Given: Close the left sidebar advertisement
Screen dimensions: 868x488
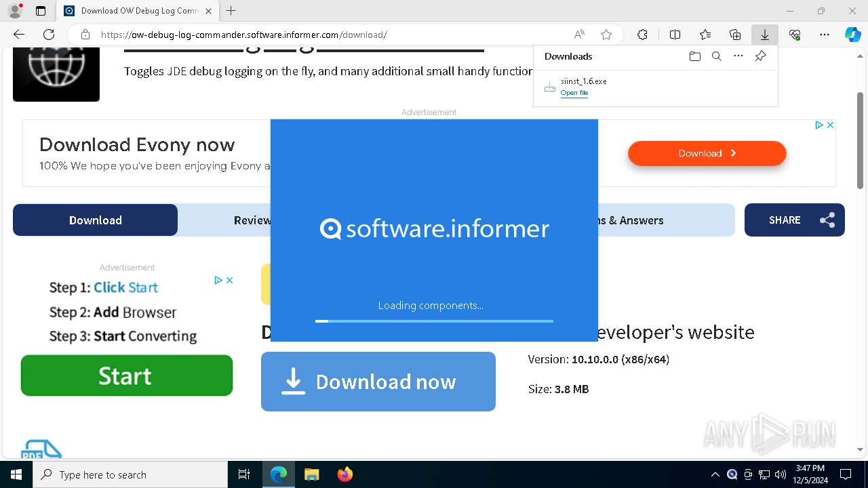Looking at the screenshot, I should click(230, 280).
